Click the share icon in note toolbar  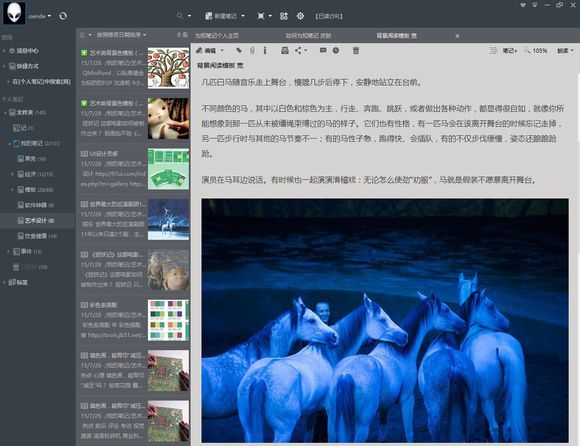pyautogui.click(x=299, y=50)
